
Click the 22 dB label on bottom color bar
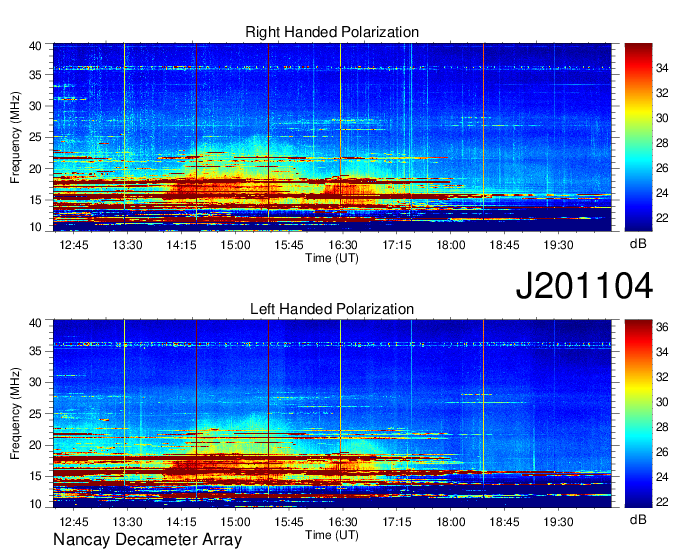point(662,502)
